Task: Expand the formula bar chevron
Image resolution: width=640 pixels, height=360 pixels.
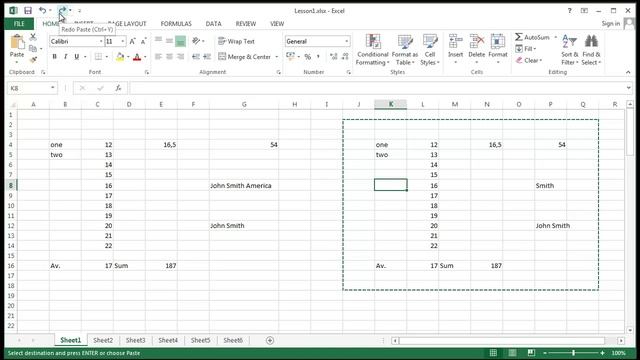Action: (x=628, y=88)
